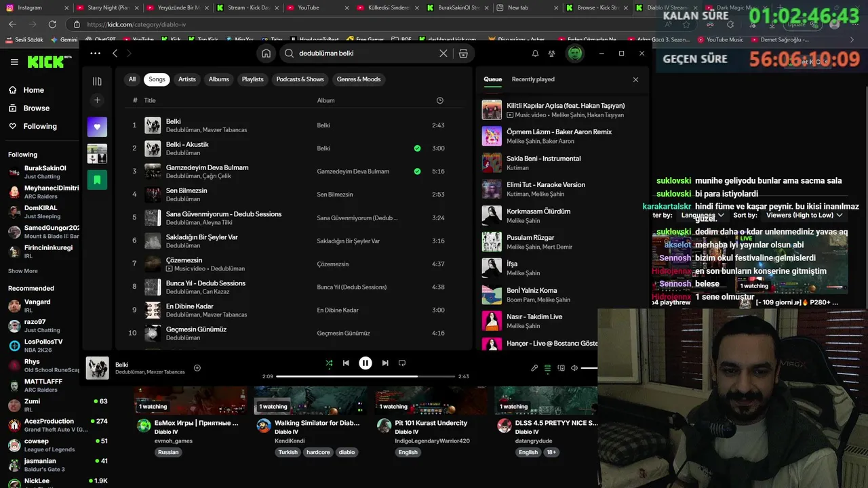The image size is (868, 488).
Task: Open Spotify Friend Activity icon
Action: click(552, 53)
